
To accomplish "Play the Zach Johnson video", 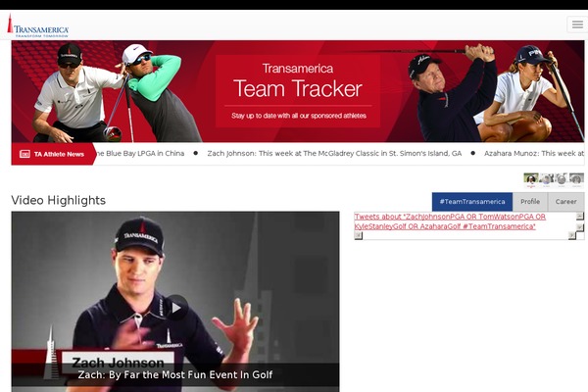I will [176, 308].
